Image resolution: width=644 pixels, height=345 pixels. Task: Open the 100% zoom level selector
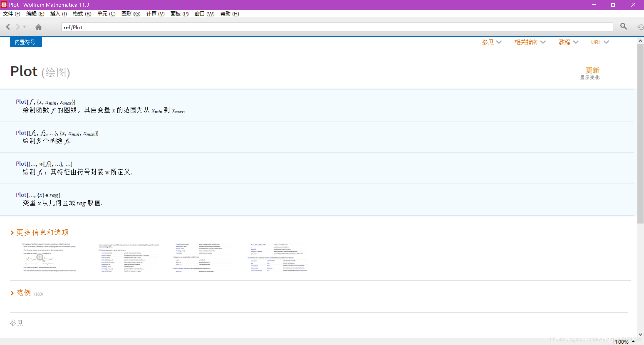(625, 342)
